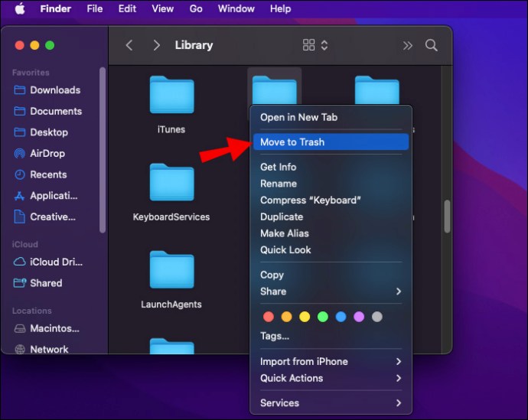Apply the yellow tag color
The width and height of the screenshot is (528, 420).
click(305, 317)
